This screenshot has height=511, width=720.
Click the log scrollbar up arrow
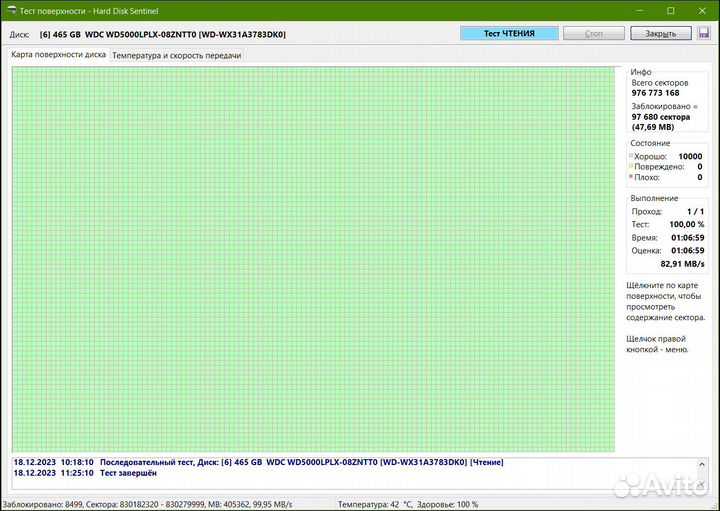point(702,465)
